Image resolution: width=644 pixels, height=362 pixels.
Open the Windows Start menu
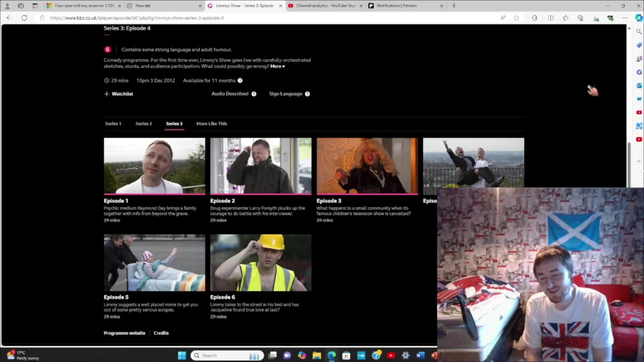[182, 355]
